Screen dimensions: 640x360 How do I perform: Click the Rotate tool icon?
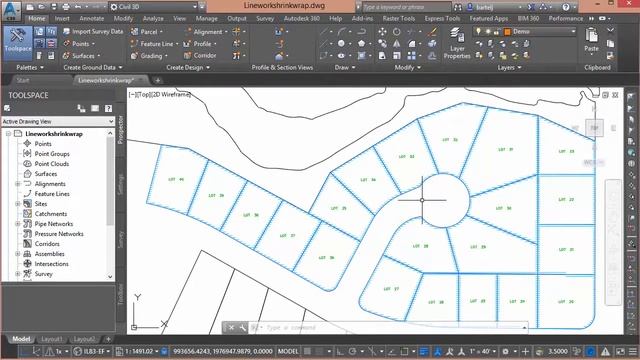[397, 31]
